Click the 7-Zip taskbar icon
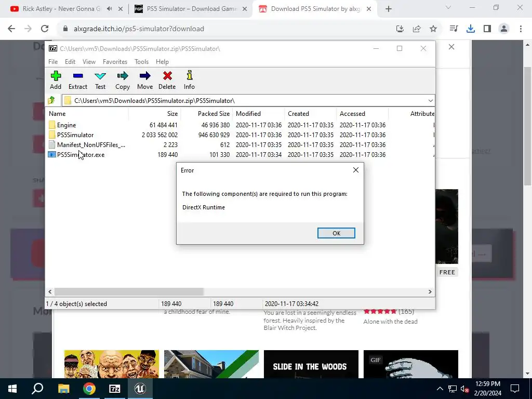Screen dimensions: 532x399 115,389
